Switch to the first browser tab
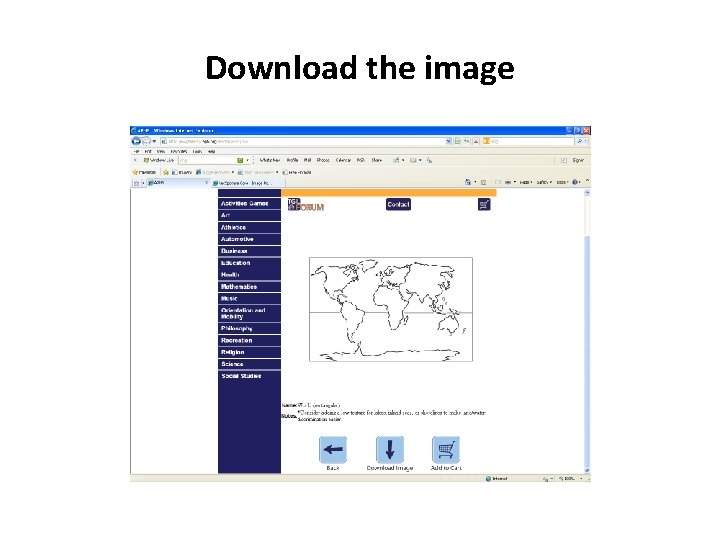 pos(178,183)
